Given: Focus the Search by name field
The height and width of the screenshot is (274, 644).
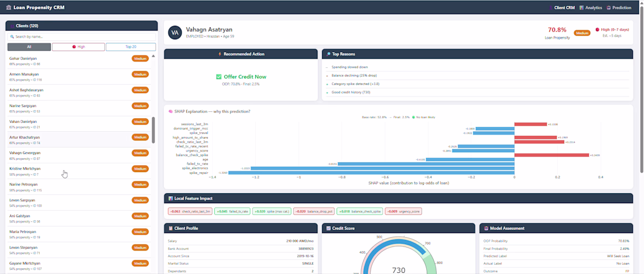Looking at the screenshot, I should 81,36.
